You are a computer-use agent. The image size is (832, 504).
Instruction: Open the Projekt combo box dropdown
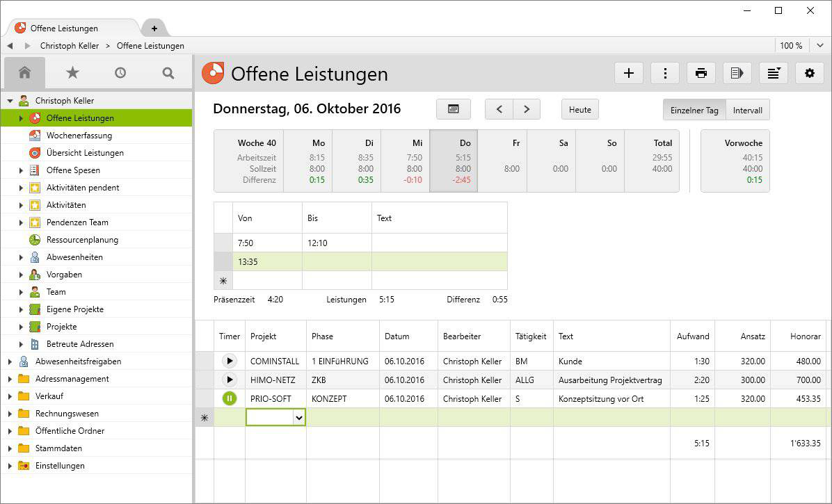[298, 418]
